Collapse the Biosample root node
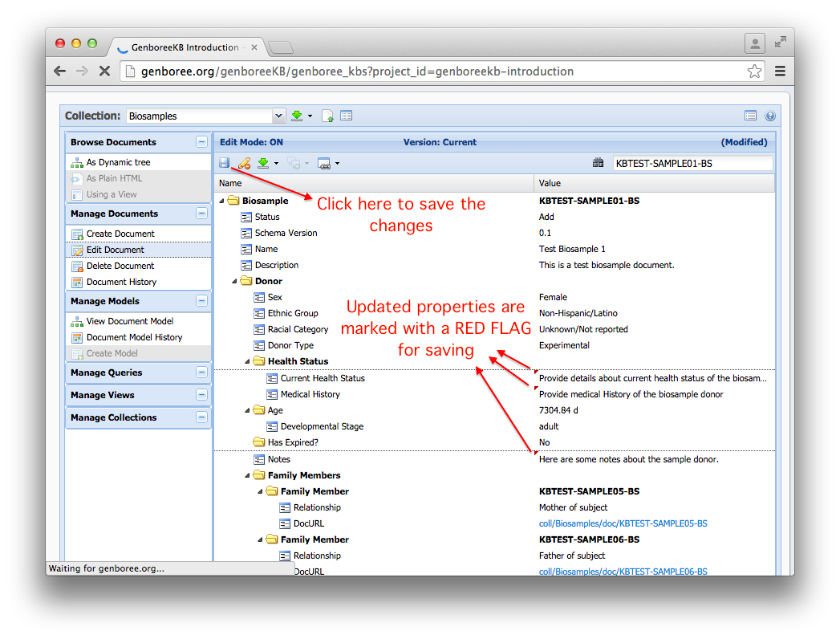 click(x=221, y=201)
